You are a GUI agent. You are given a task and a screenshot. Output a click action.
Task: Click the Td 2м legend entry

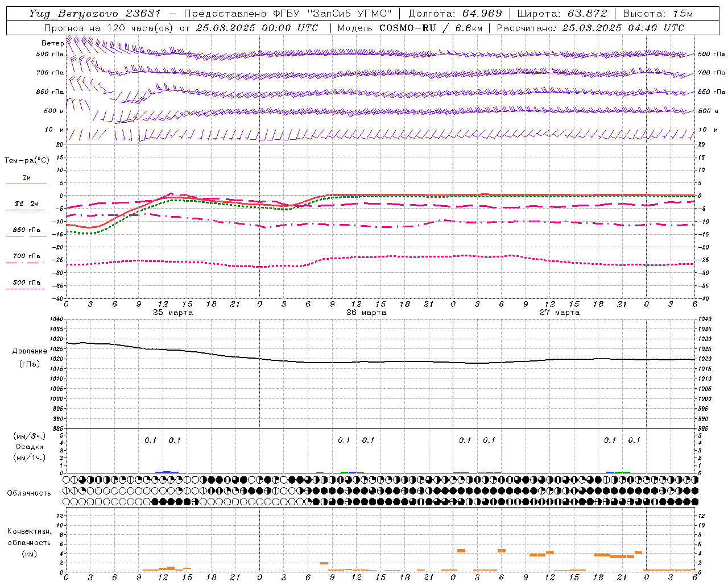pyautogui.click(x=26, y=204)
